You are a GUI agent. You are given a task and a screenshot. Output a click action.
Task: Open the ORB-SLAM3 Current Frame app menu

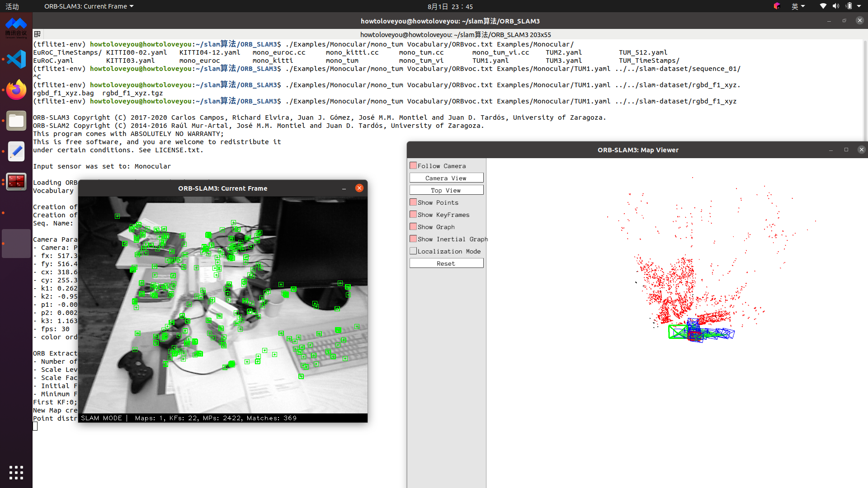pyautogui.click(x=89, y=6)
